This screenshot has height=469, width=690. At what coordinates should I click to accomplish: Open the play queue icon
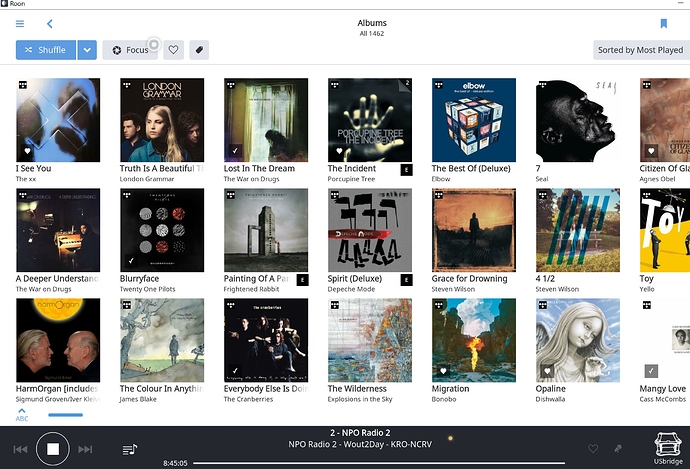coord(130,449)
